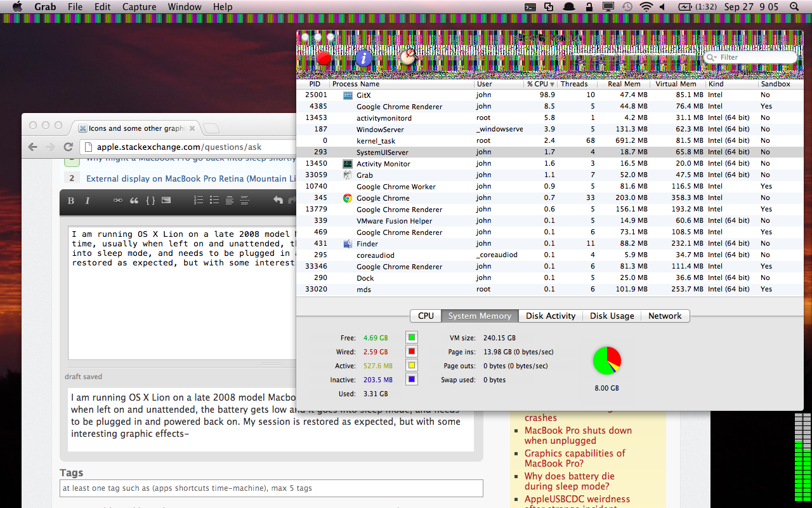Open the Time Machine menu bar icon
Viewport: 812px width, 508px height.
tap(627, 7)
